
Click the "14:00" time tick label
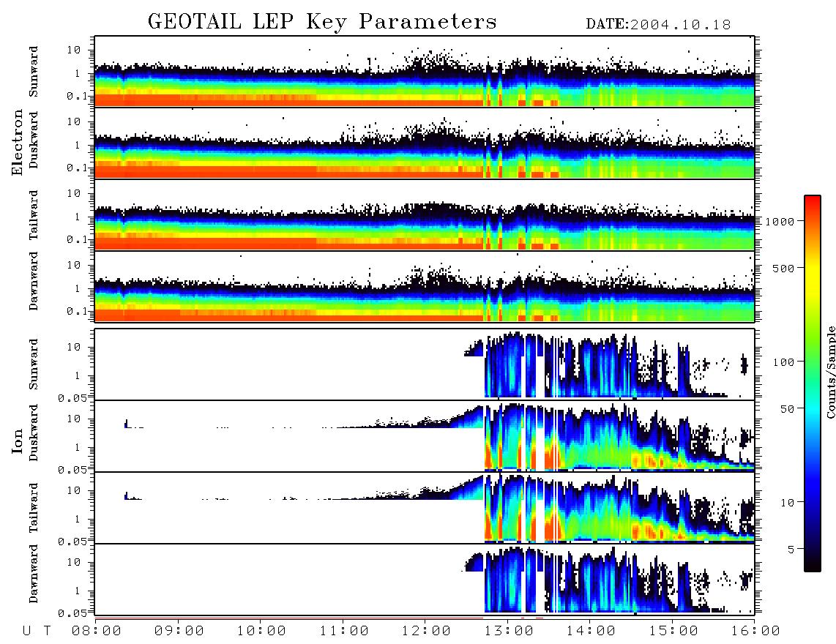point(591,632)
